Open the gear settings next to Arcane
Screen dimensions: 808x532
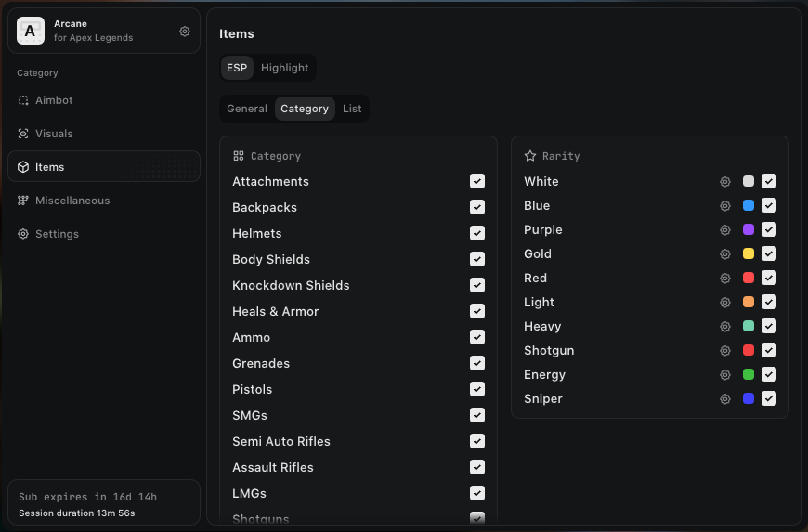185,32
